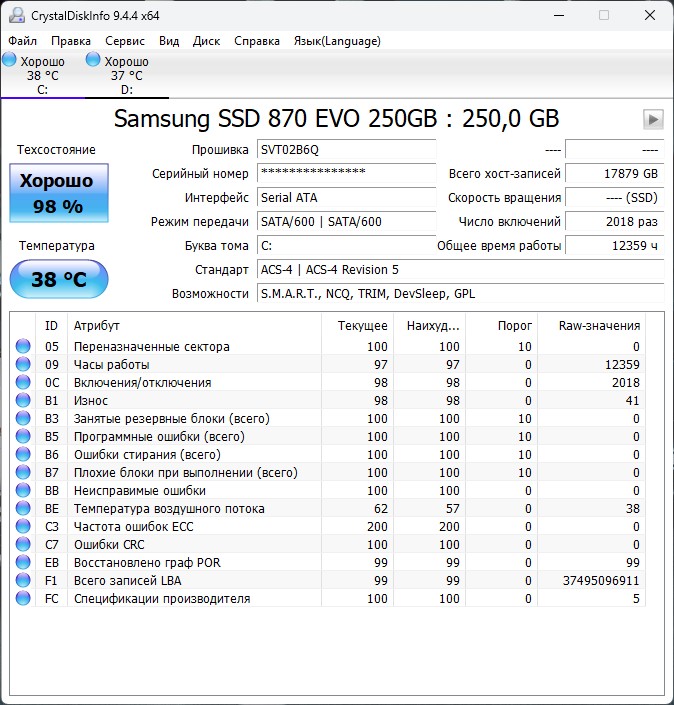This screenshot has width=674, height=705.
Task: Click status orb of Ошибки стирания row
Action: tap(23, 454)
